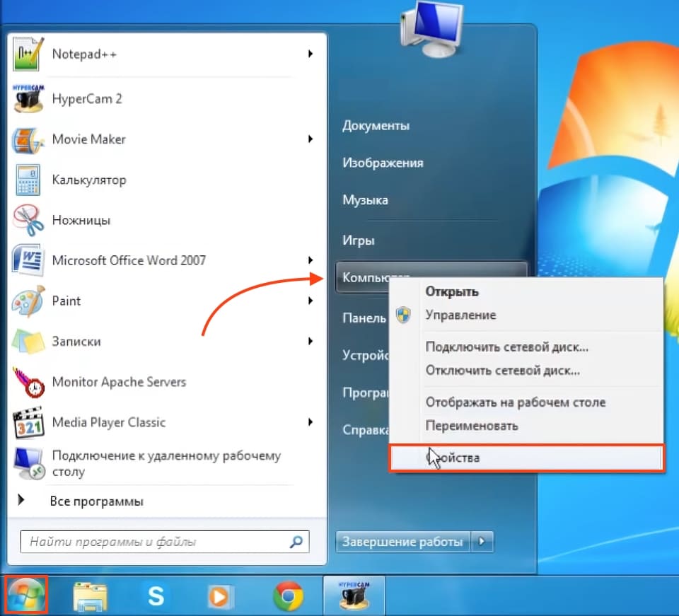679x616 pixels.
Task: Open Документы link in Start menu
Action: [x=376, y=127]
